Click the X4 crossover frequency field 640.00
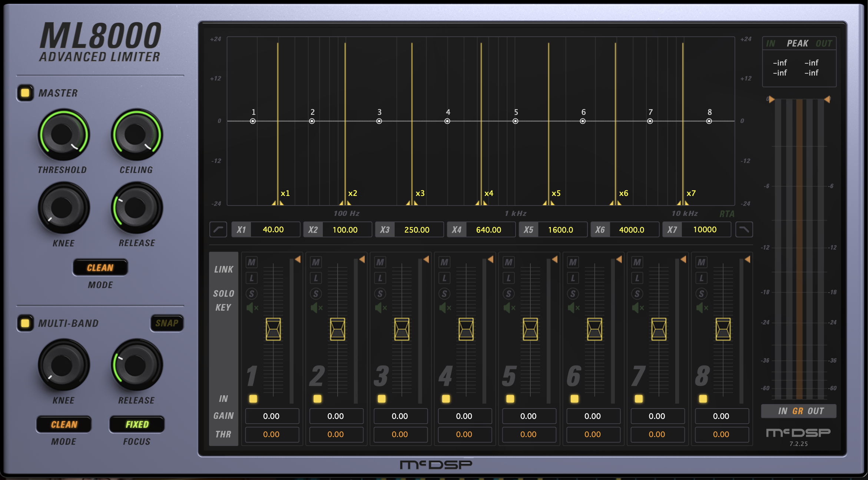 tap(490, 230)
